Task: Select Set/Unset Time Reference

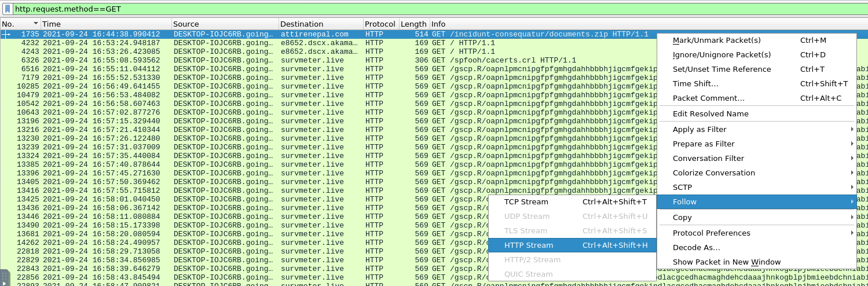Action: pyautogui.click(x=721, y=69)
